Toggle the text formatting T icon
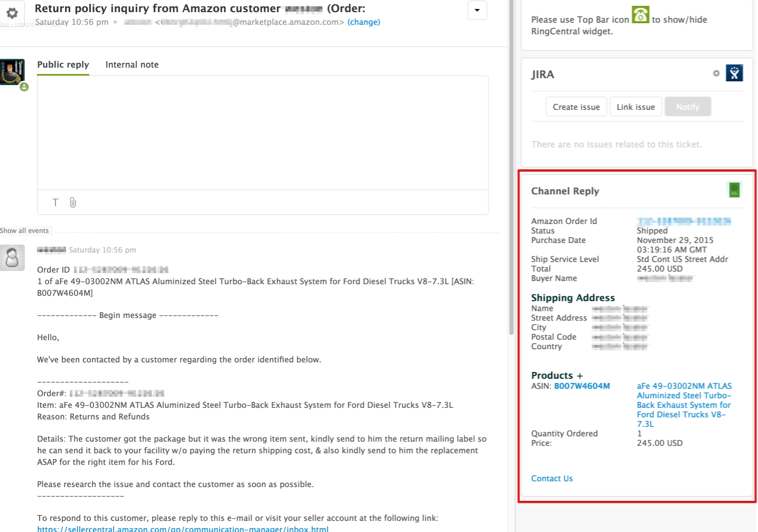The image size is (758, 532). pyautogui.click(x=55, y=202)
